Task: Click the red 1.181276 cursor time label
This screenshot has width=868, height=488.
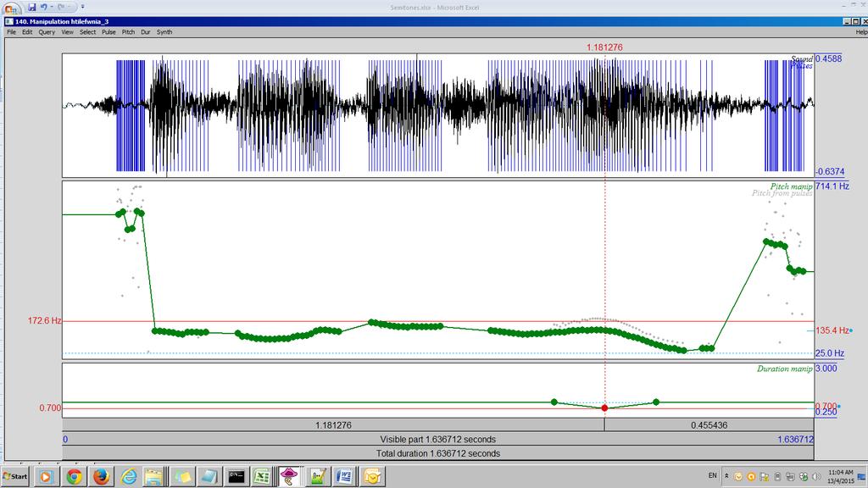Action: [604, 47]
